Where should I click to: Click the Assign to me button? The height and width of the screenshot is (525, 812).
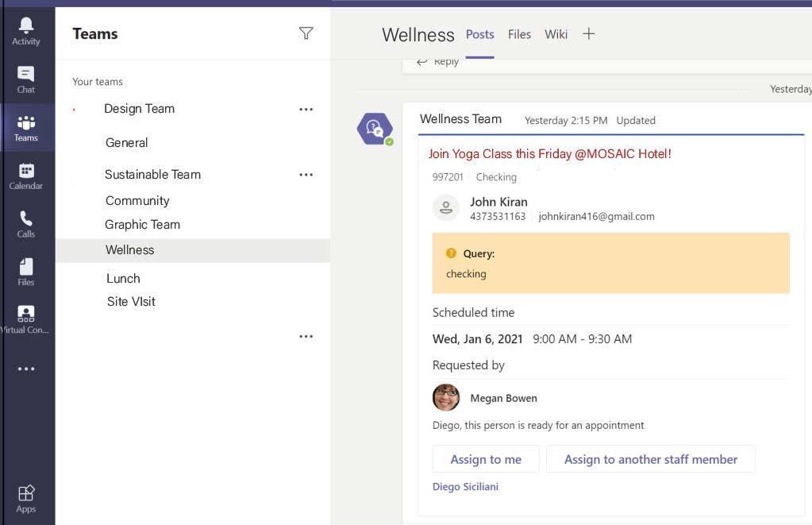click(486, 459)
